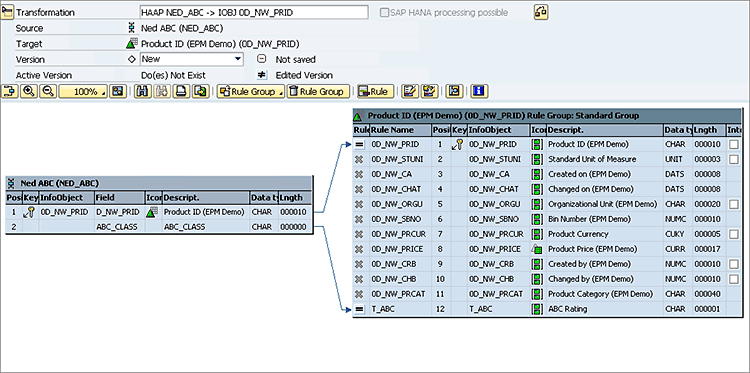Click the Source DNA icon by Ned ABC
750x373 pixels.
tap(132, 28)
